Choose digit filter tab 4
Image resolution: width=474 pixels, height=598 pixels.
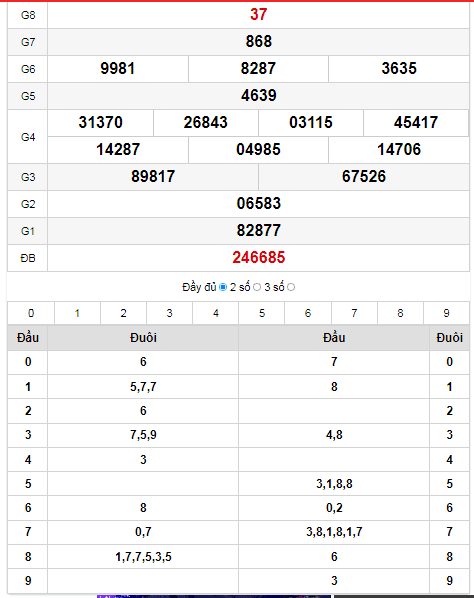pyautogui.click(x=216, y=313)
